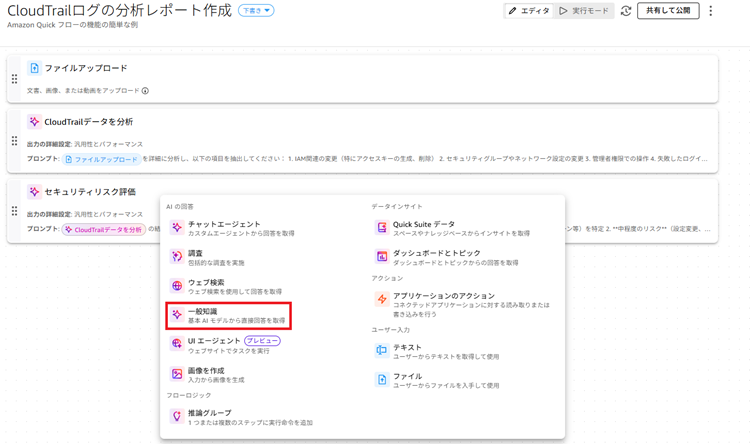This screenshot has height=444, width=750.
Task: Choose the general knowledge icon (一般知識)
Action: click(x=177, y=315)
